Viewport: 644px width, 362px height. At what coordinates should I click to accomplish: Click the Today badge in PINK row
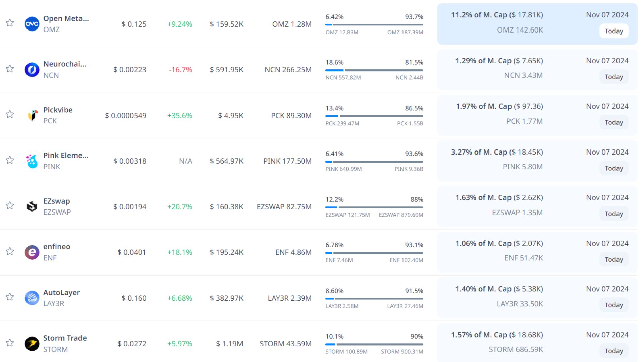coord(613,168)
